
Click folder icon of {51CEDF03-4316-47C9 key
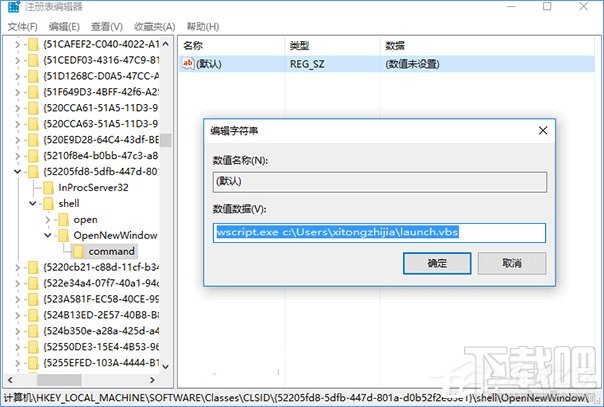tap(34, 60)
